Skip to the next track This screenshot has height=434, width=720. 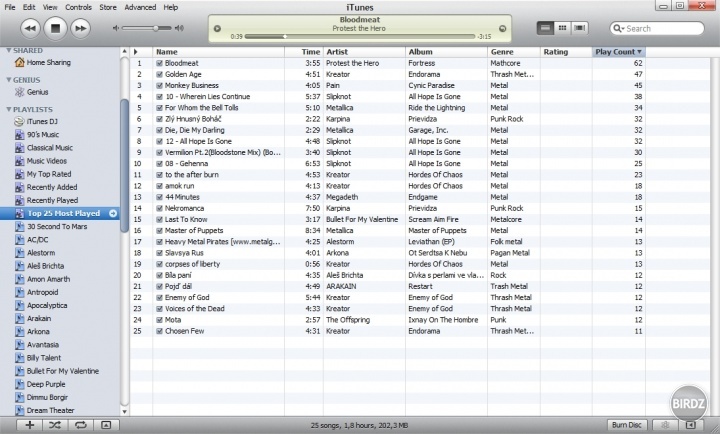(80, 28)
